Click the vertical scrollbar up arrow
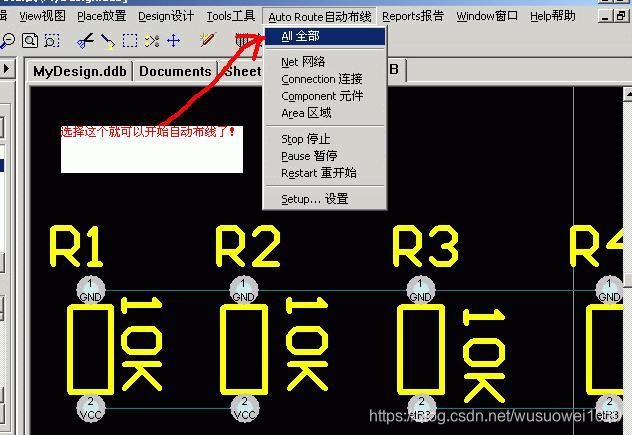 (x=627, y=94)
